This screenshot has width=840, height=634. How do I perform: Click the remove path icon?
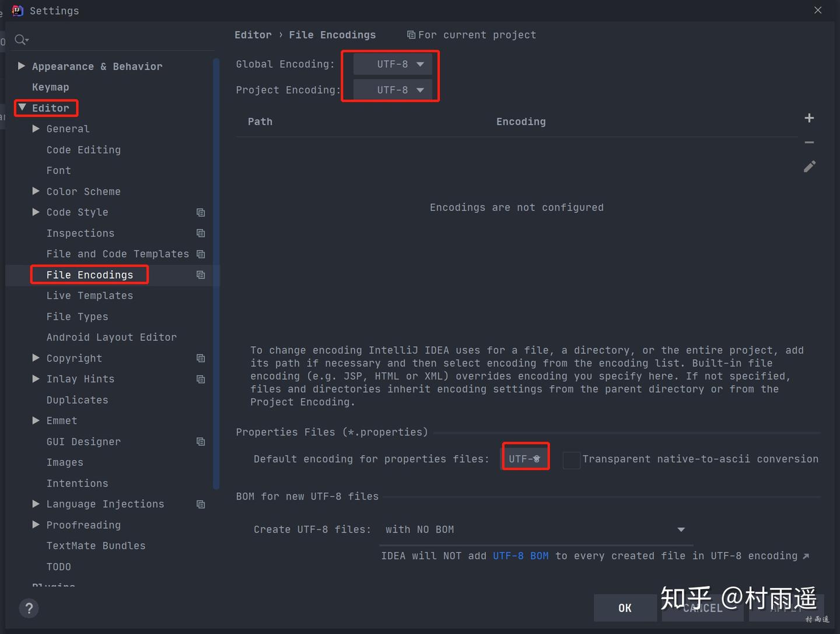click(809, 142)
